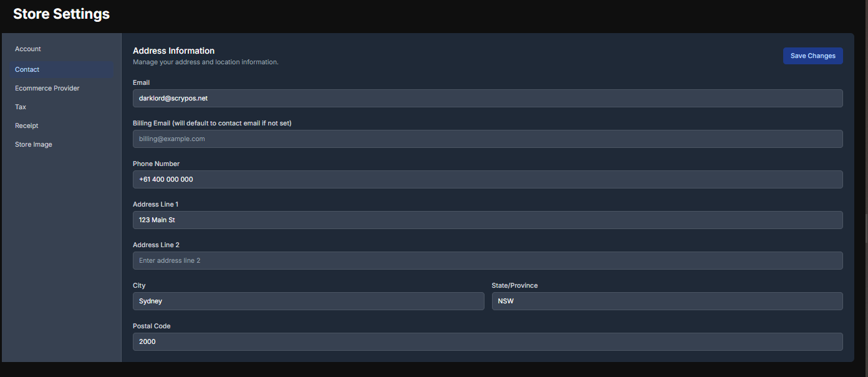Click the Save Changes button
868x377 pixels.
(x=813, y=56)
